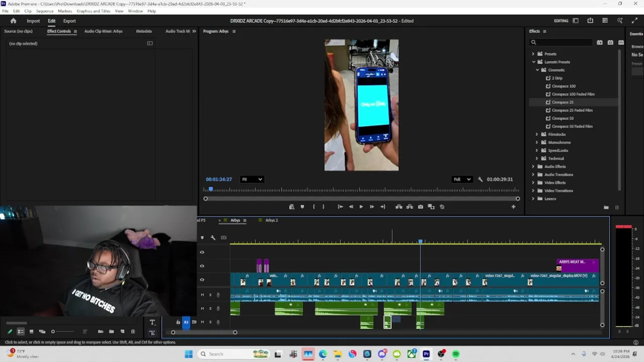Screen dimensions: 644x362
Task: Create a new bin in Project panel
Action: [x=111, y=332]
